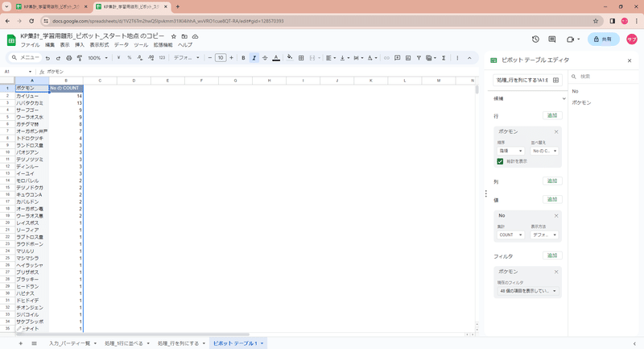Screen dimensions: 644x349
Task: Open version history clock icon
Action: pyautogui.click(x=535, y=39)
